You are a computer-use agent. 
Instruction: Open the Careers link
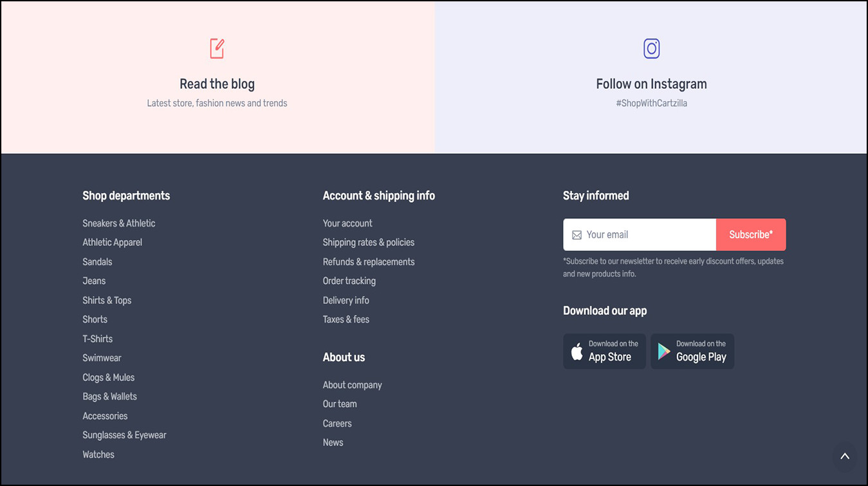coord(337,424)
